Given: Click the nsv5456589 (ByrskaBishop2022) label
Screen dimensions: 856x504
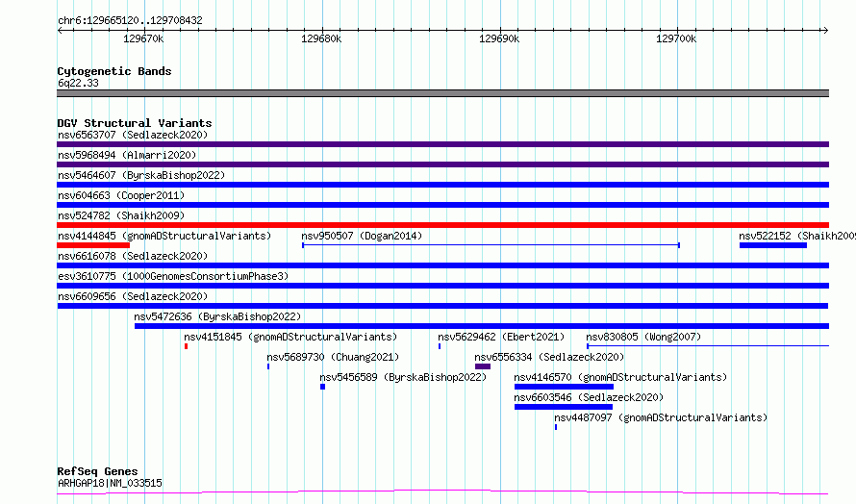Looking at the screenshot, I should point(403,377).
